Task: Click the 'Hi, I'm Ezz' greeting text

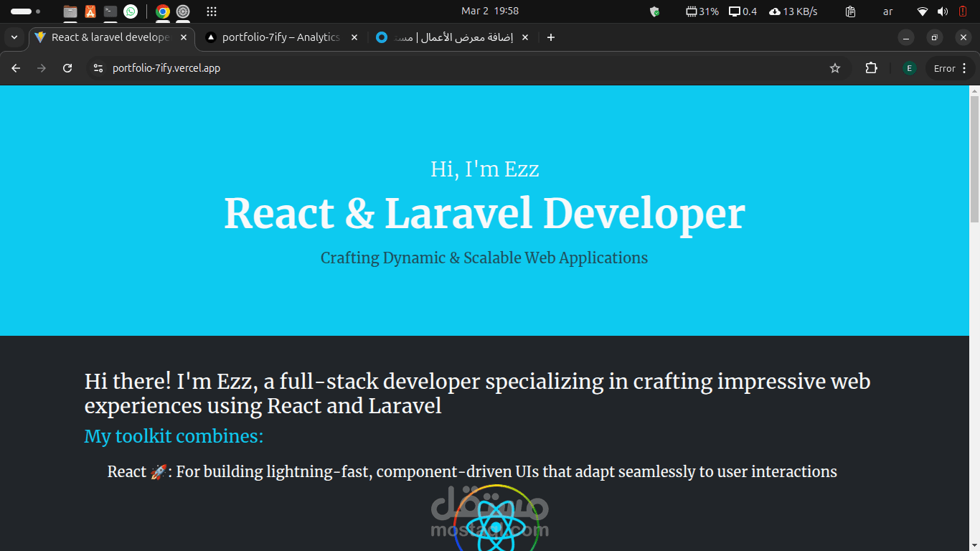Action: click(485, 169)
